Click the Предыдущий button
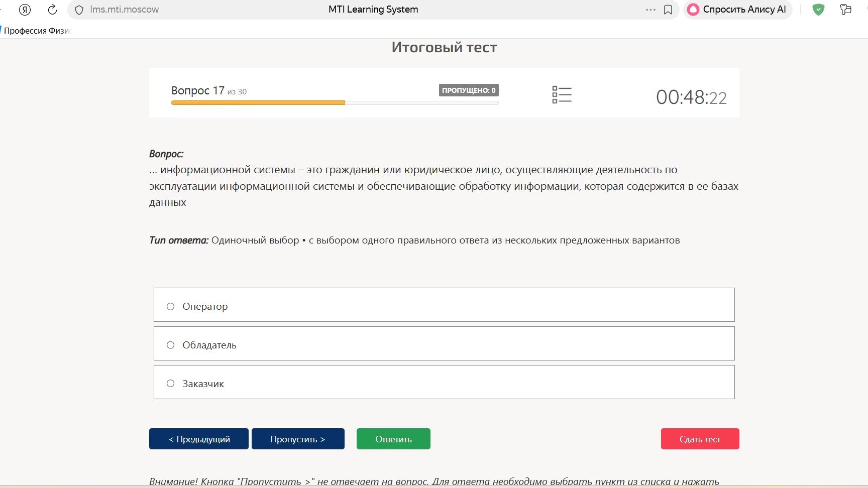 click(x=199, y=439)
